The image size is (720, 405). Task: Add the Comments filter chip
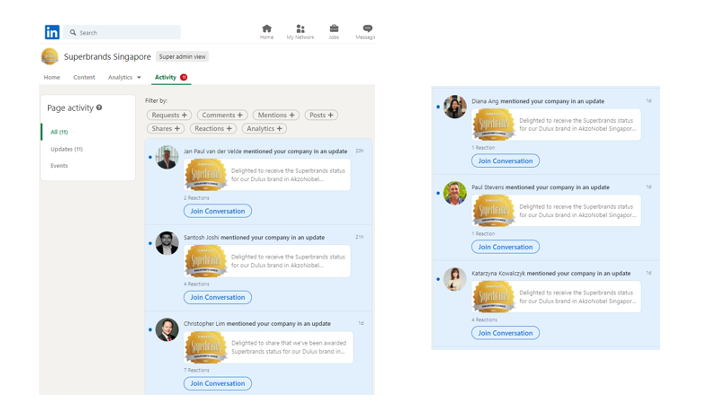223,115
